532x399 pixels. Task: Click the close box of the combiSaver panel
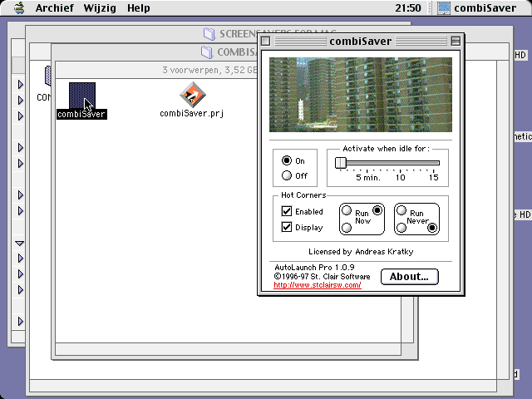click(266, 41)
